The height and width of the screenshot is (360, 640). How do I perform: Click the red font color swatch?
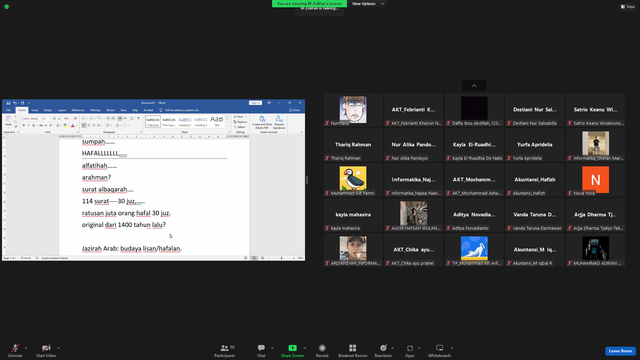tap(73, 126)
